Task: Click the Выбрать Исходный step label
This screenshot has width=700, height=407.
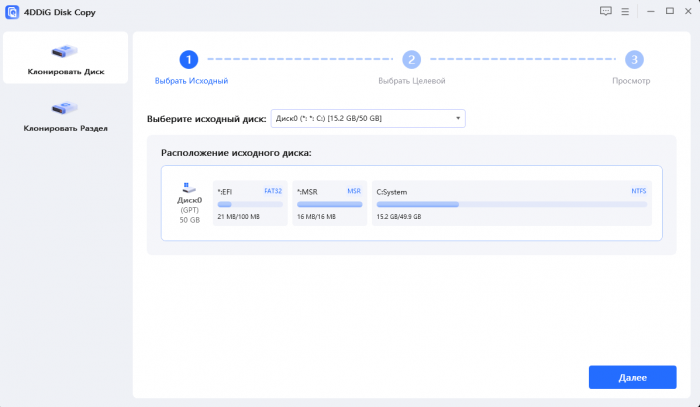Action: [191, 80]
